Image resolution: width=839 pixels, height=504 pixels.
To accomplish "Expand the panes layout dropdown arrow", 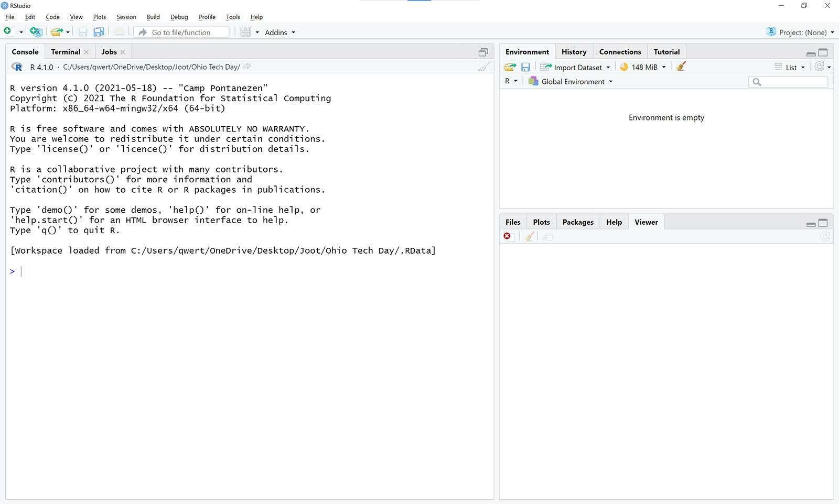I will tap(257, 32).
